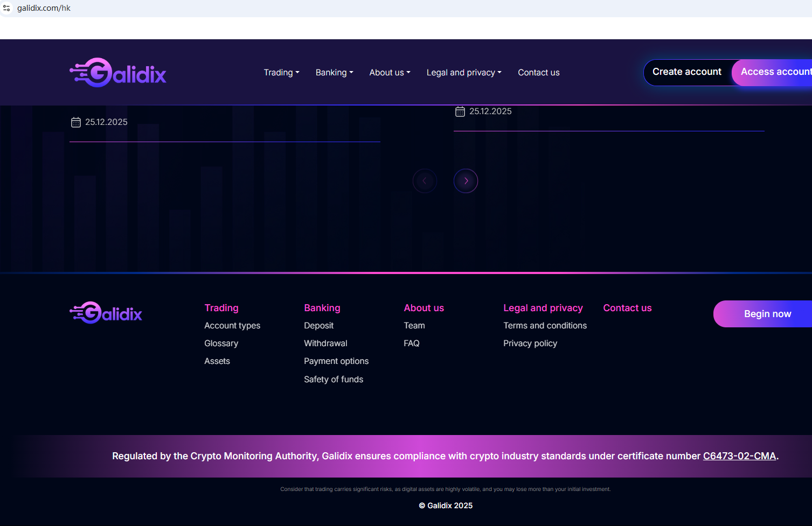The height and width of the screenshot is (526, 812).
Task: Click the calendar icon beside the right date
Action: [460, 111]
